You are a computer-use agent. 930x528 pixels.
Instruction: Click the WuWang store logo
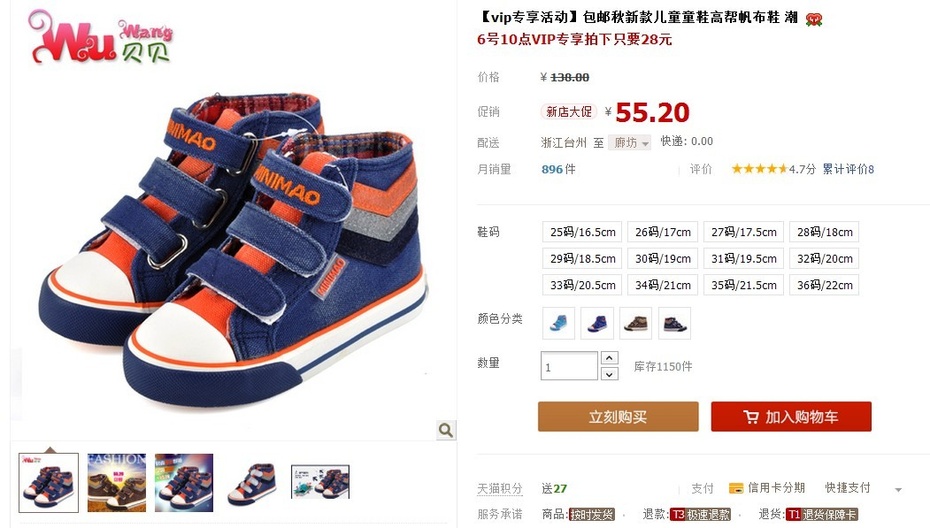(x=100, y=37)
